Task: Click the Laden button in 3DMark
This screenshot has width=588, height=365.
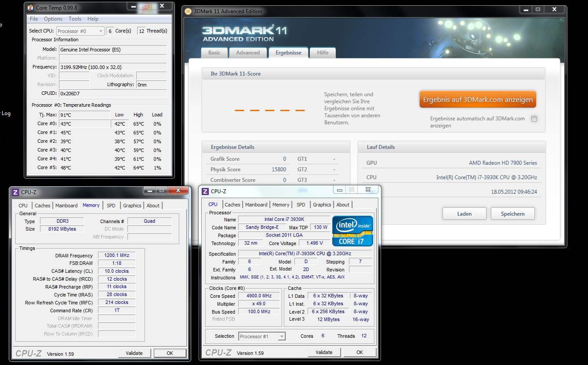Action: [464, 214]
